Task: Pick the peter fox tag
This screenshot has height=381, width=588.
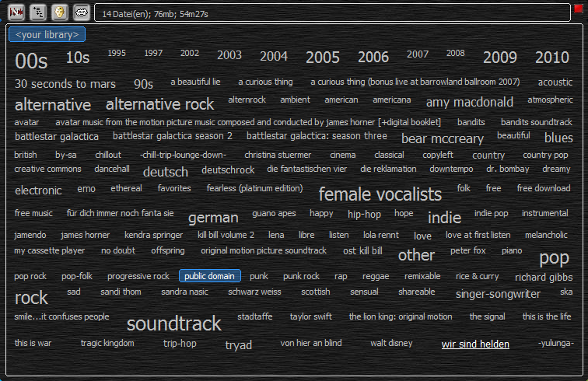Action: click(467, 250)
